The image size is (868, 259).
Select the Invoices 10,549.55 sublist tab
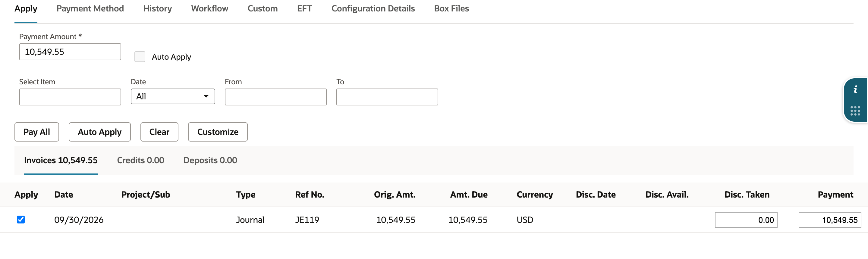coord(61,160)
